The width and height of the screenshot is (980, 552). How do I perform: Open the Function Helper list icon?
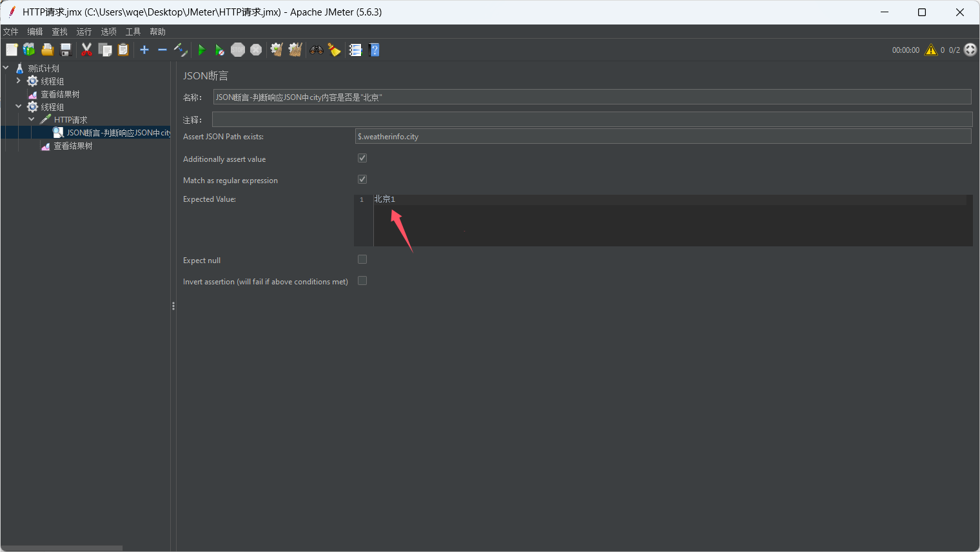click(x=355, y=50)
